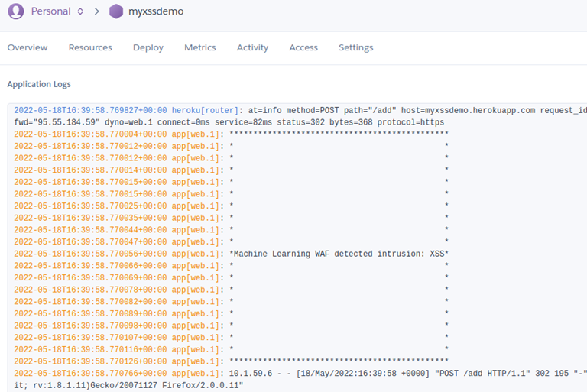Click the bottom asterisk border log line
Screen dimensions: 587x392
[x=339, y=361]
